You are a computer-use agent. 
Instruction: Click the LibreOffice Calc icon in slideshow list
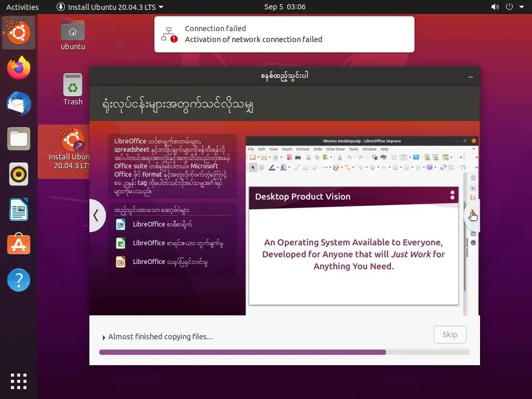click(121, 243)
